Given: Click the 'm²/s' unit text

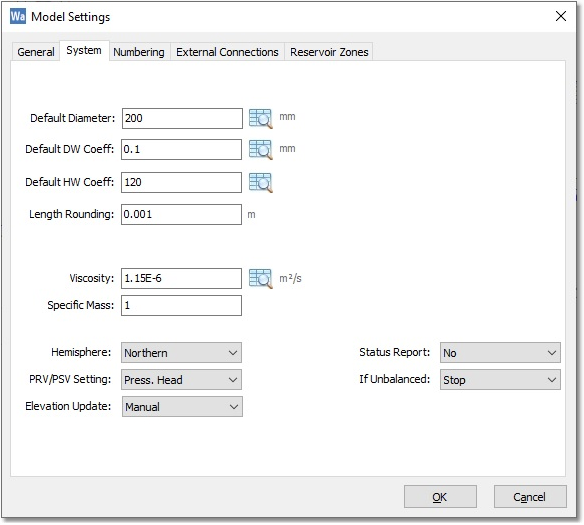Looking at the screenshot, I should (x=291, y=278).
